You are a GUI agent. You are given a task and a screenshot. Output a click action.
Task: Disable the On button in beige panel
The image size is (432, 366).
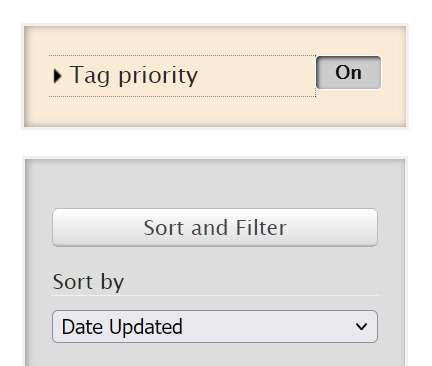point(348,73)
